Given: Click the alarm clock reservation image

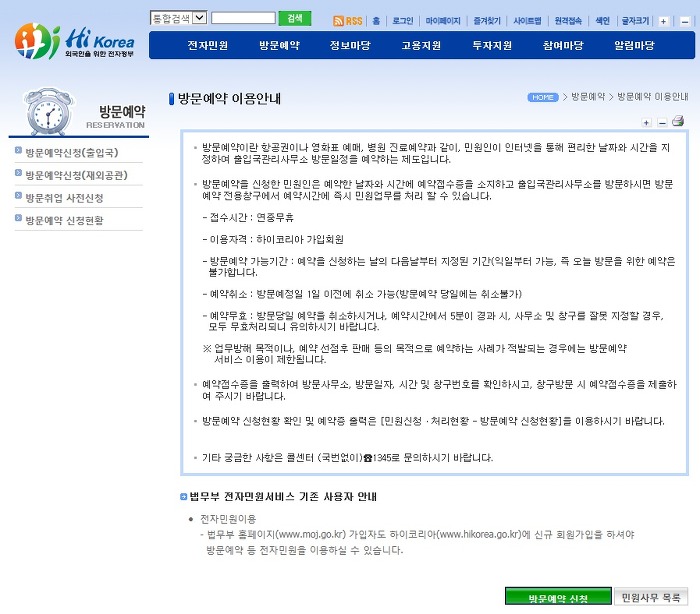Looking at the screenshot, I should 48,111.
